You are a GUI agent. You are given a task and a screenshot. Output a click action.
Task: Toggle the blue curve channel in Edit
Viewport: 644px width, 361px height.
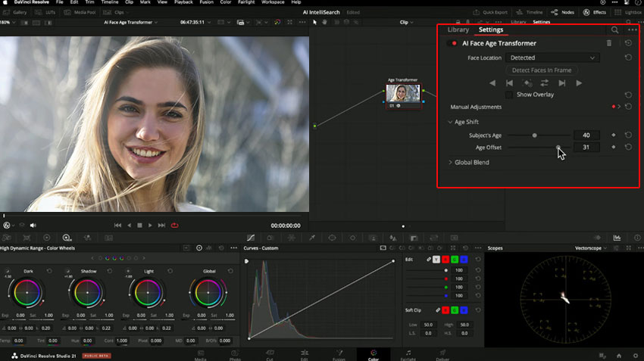click(x=464, y=260)
